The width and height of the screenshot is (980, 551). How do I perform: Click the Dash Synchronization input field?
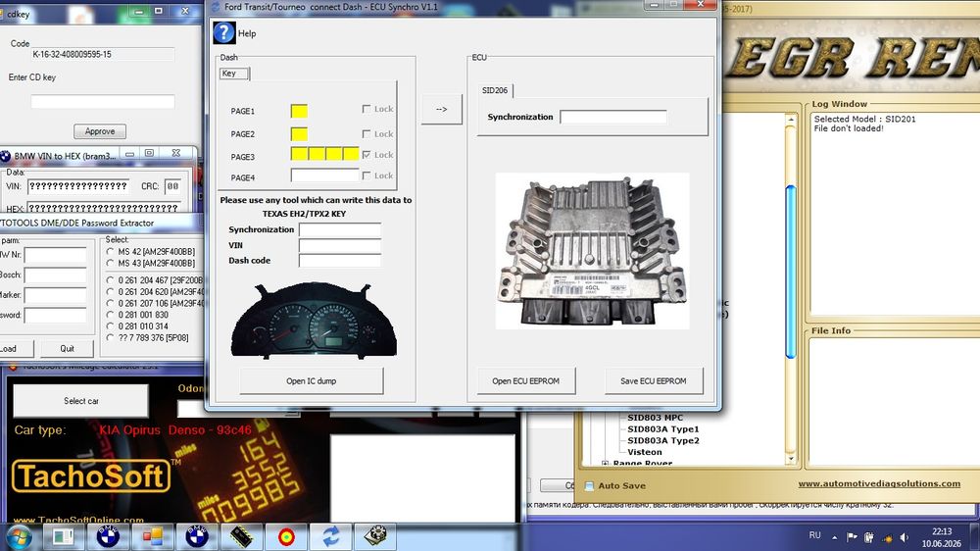coord(339,229)
